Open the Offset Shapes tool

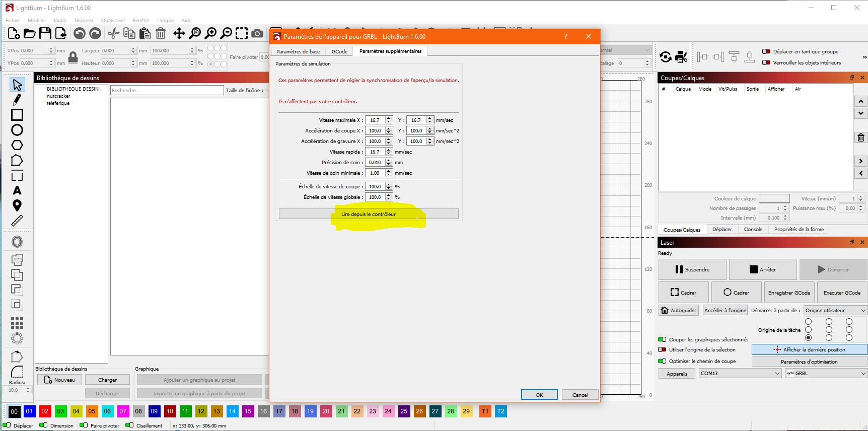click(17, 242)
